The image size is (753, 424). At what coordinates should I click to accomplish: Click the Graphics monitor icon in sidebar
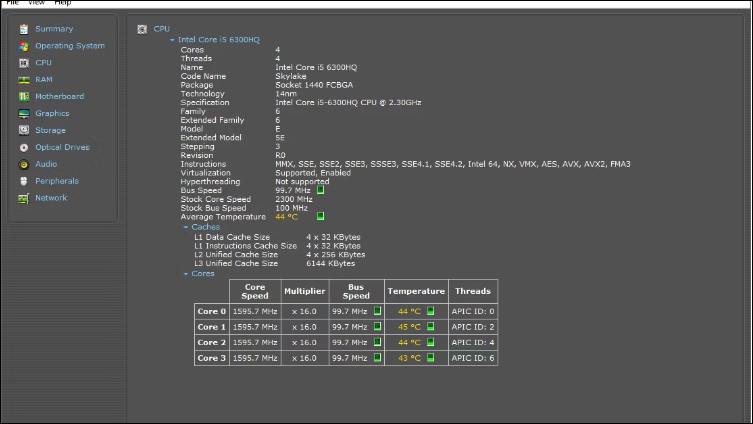pyautogui.click(x=24, y=113)
